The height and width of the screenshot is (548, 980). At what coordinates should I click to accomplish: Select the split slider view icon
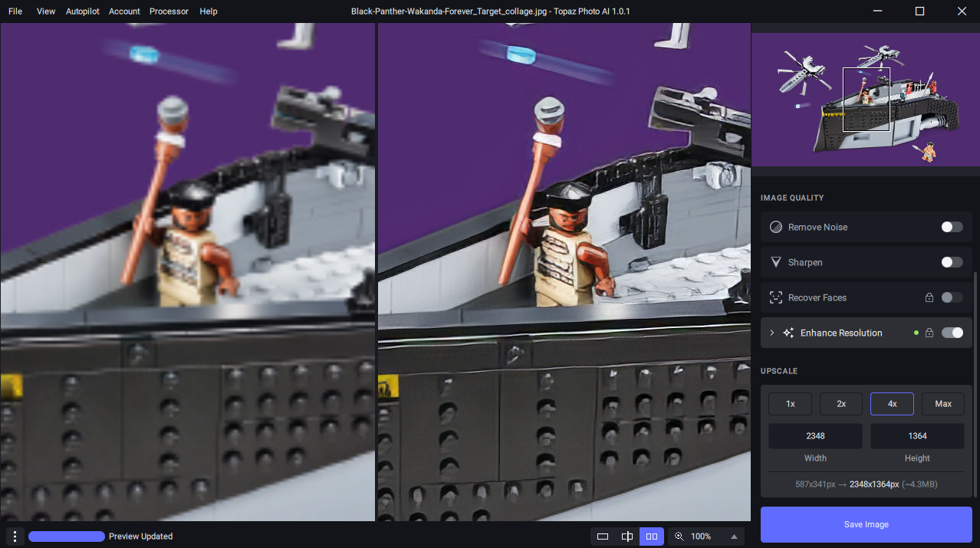click(627, 537)
